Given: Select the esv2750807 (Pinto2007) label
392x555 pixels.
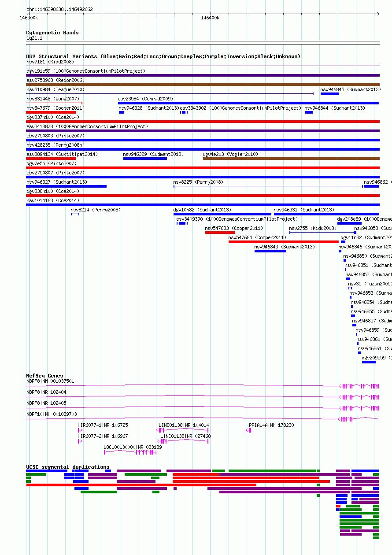Looking at the screenshot, I should pos(55,173).
